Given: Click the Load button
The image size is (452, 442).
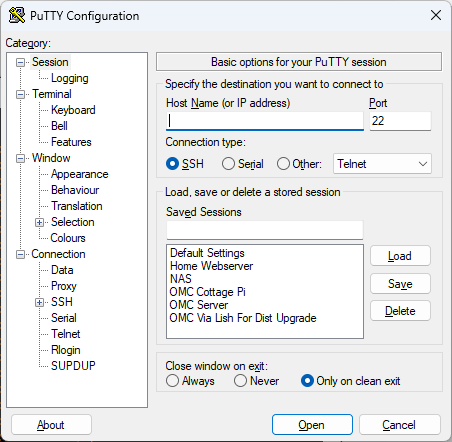Looking at the screenshot, I should tap(400, 256).
